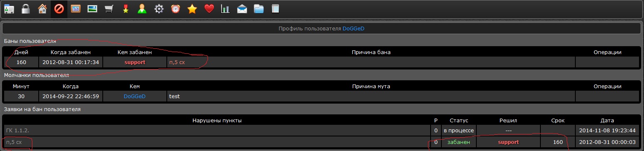Click 'Операции' header in bans table

coord(607,52)
